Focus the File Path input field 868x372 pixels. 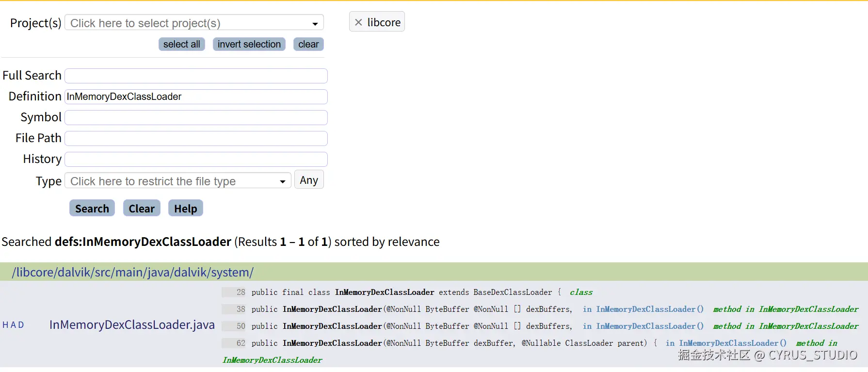196,138
